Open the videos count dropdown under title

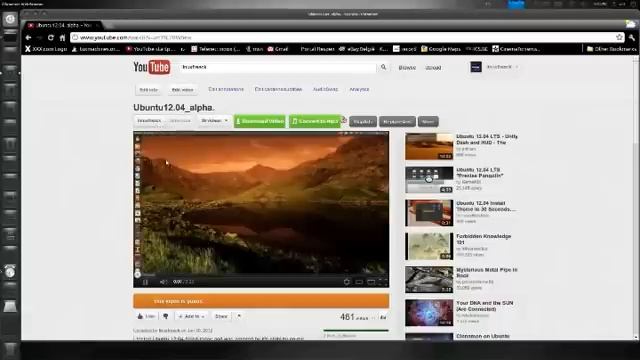tap(214, 121)
